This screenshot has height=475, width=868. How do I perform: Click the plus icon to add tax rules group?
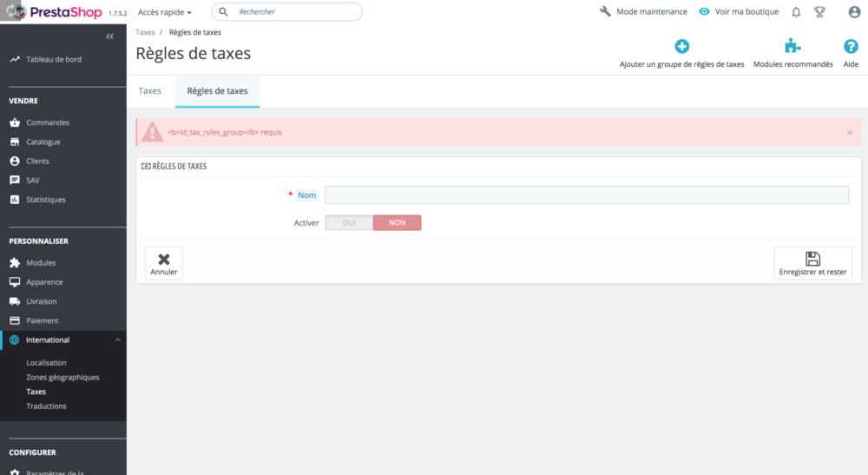click(x=682, y=47)
